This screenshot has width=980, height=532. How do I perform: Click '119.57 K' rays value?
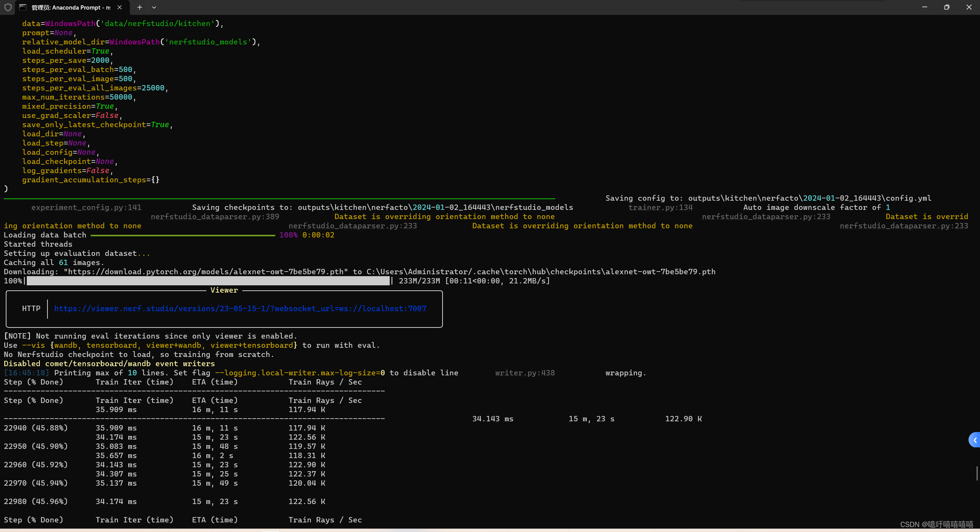(307, 446)
